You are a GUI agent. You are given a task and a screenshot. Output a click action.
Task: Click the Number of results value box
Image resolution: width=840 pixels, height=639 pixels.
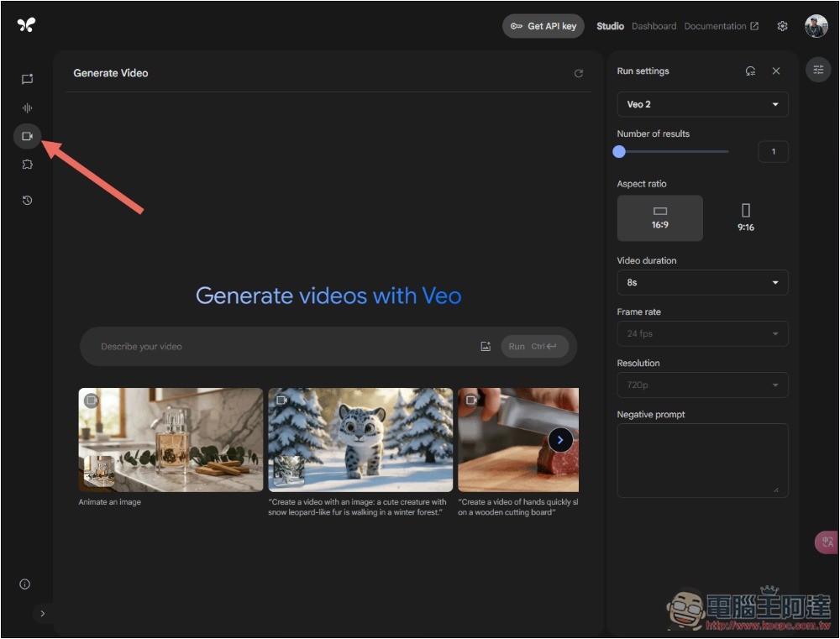click(x=773, y=152)
